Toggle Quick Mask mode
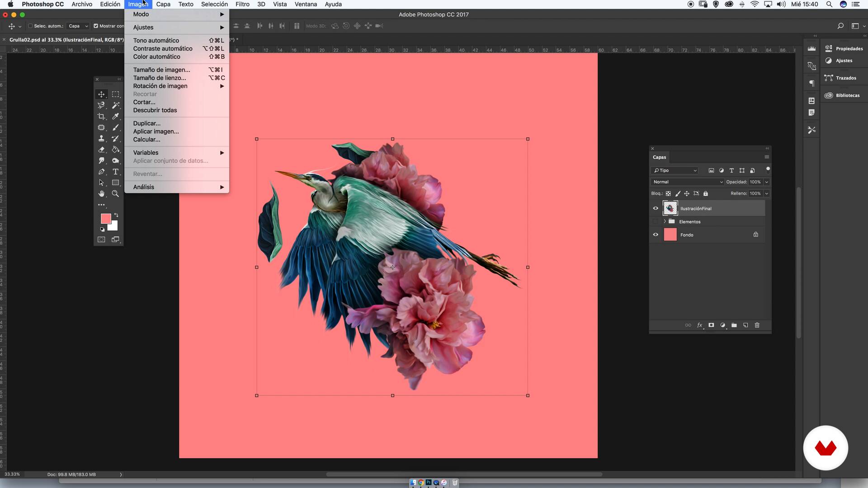Viewport: 868px width, 488px height. pos(101,239)
